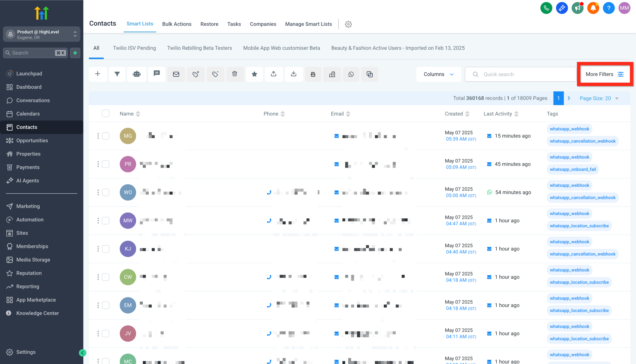
Task: Click the whatsapp_onboard_fail tag
Action: pyautogui.click(x=573, y=169)
